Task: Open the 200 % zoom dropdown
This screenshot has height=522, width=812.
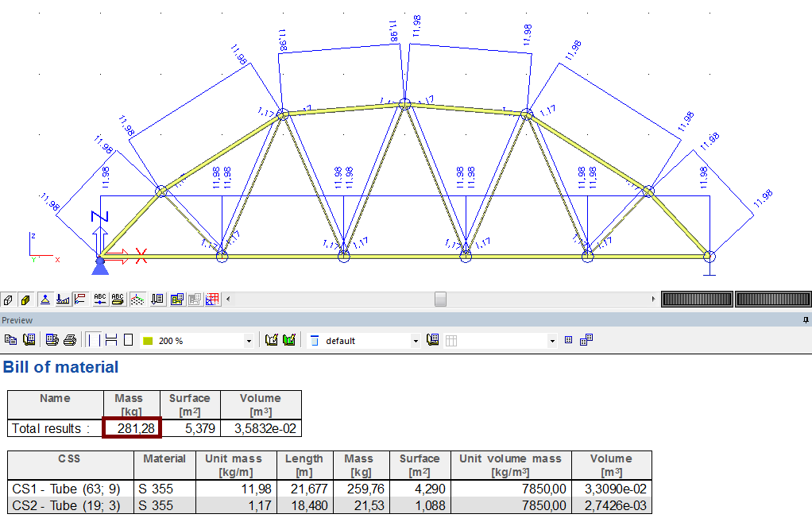Action: coord(249,341)
